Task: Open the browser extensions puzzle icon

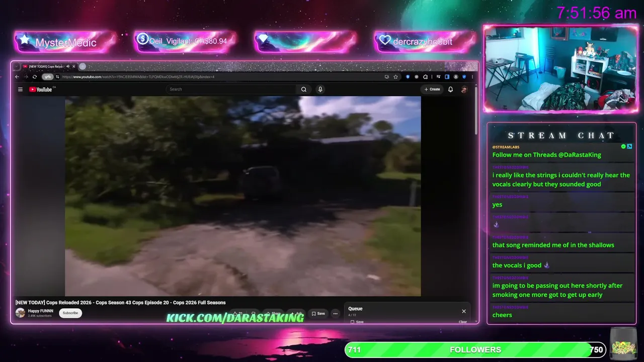Action: [x=426, y=77]
